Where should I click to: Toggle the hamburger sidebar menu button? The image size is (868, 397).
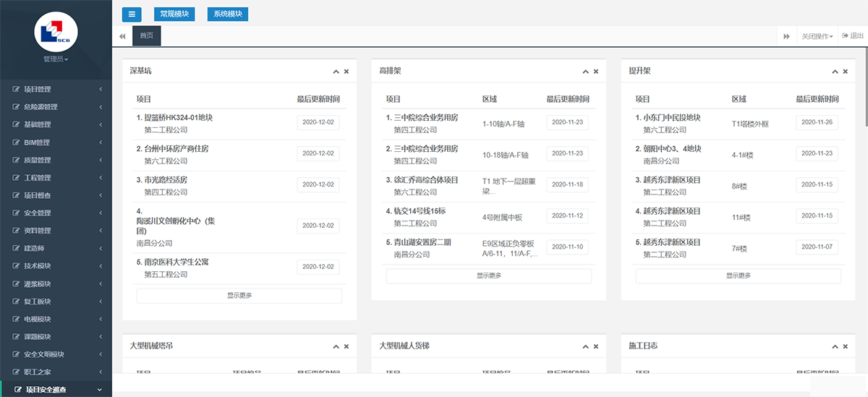132,14
